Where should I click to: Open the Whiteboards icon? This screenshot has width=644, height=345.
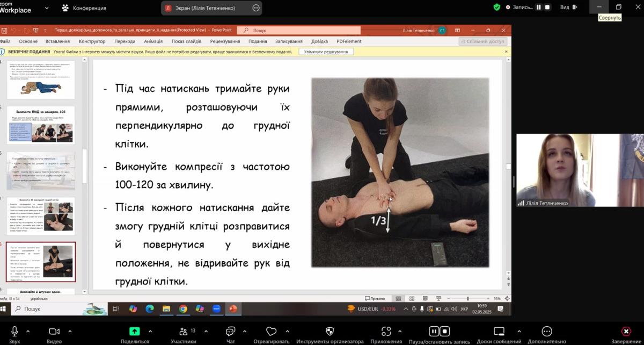tap(499, 332)
